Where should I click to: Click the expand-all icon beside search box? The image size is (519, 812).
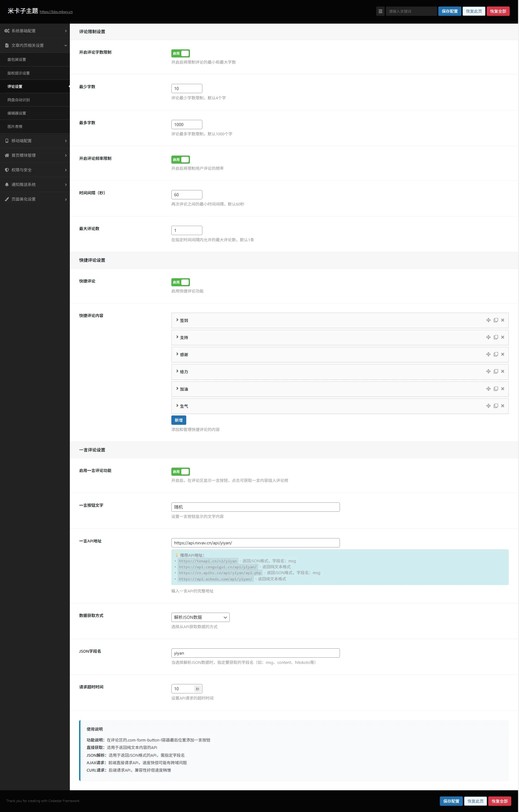[x=380, y=11]
